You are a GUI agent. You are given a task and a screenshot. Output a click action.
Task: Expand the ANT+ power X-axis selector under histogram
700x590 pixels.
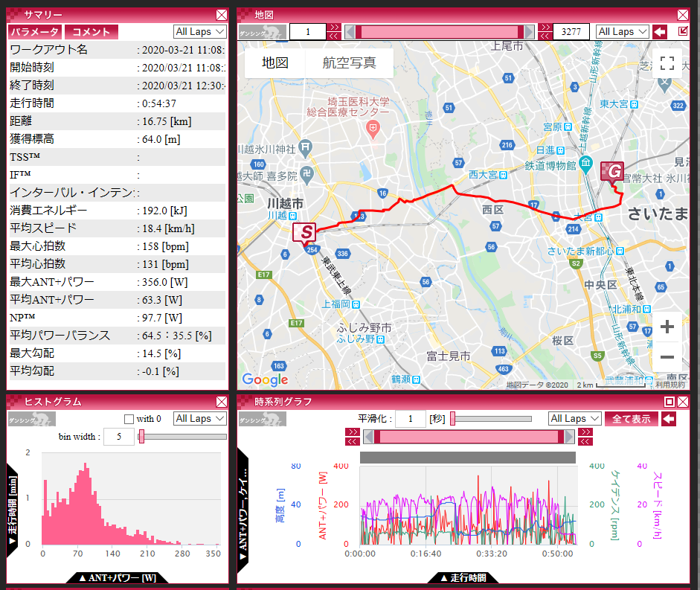point(117,578)
